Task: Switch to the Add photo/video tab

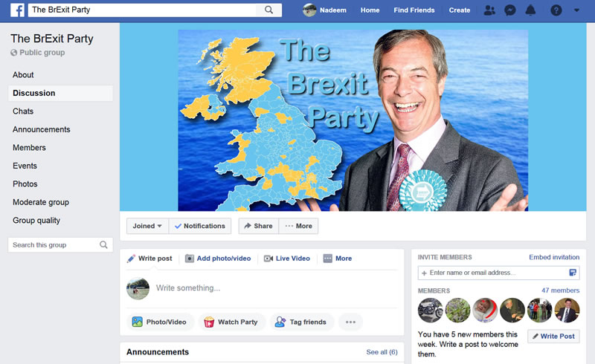Action: click(x=218, y=259)
